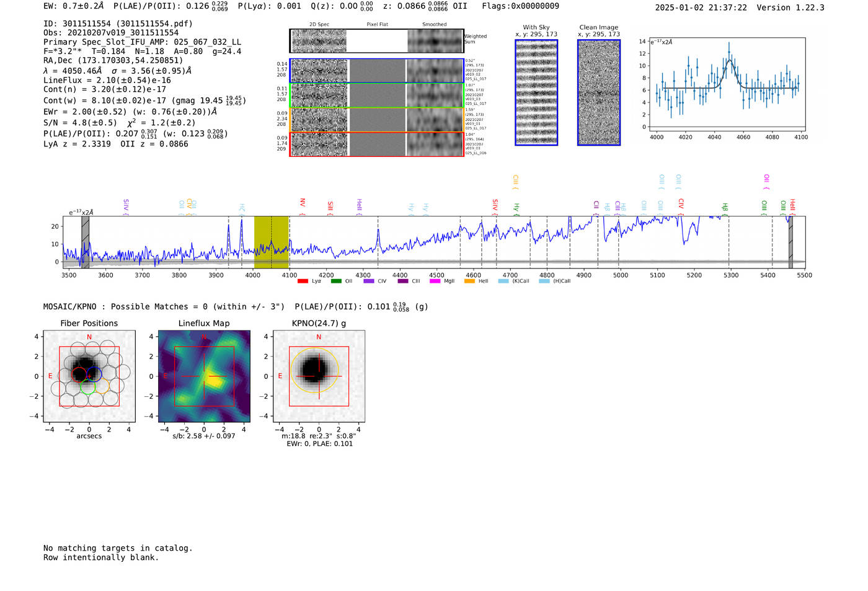
Task: Click the 'Cont(n) = 3.20(±0.12)e-17' line
Action: (105, 89)
